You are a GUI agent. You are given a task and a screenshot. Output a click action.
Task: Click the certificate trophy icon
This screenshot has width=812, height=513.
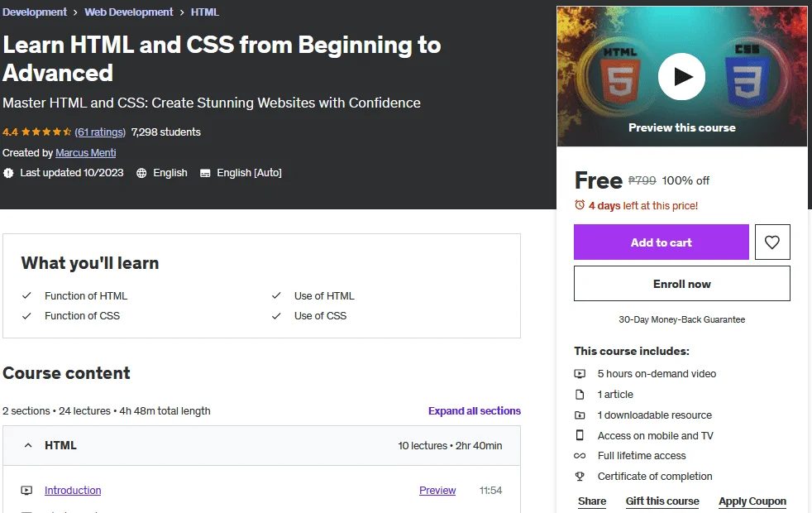[580, 477]
